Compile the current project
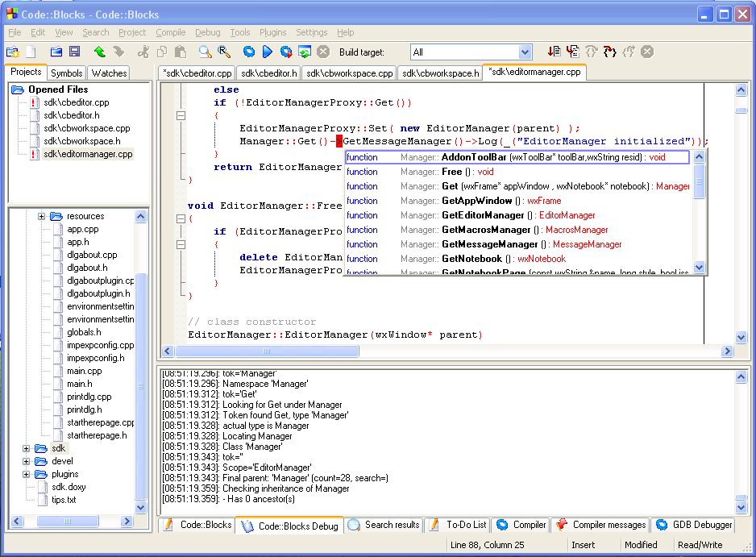Screen dimensions: 756x557 [x=250, y=50]
